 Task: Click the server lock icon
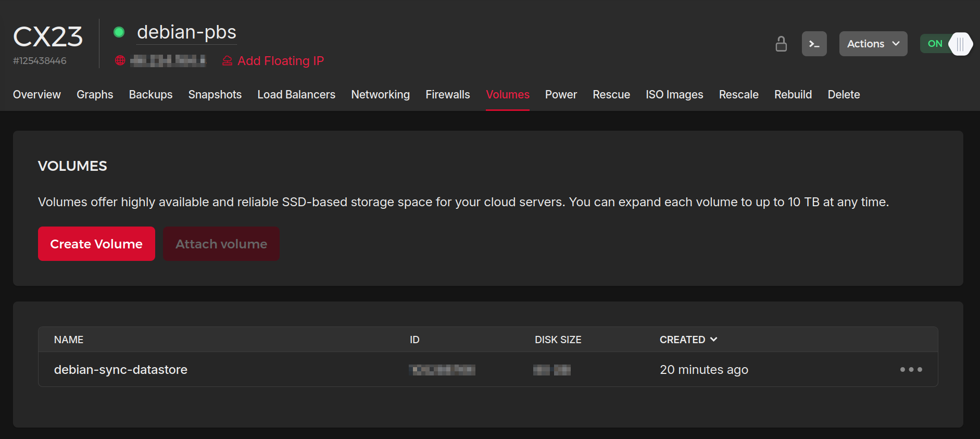pyautogui.click(x=781, y=44)
